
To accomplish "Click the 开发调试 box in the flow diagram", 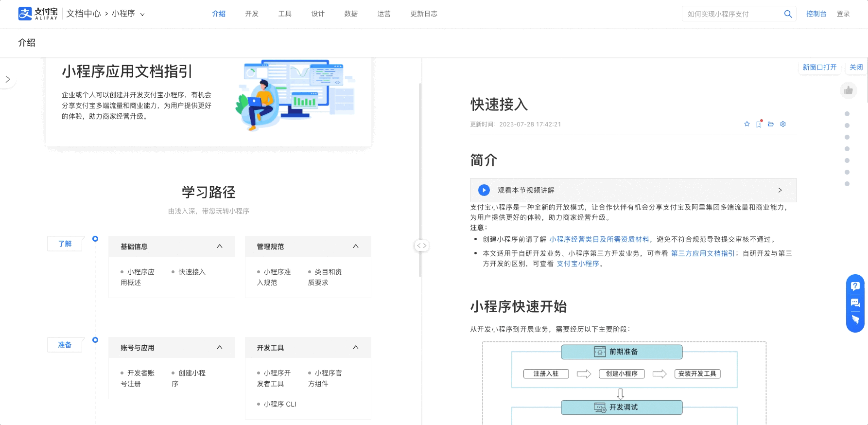I will click(622, 407).
